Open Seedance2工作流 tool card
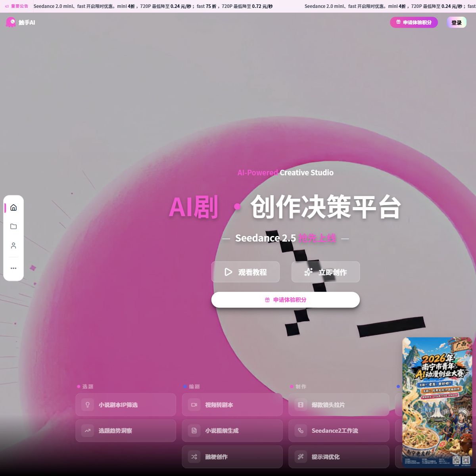 (x=339, y=431)
